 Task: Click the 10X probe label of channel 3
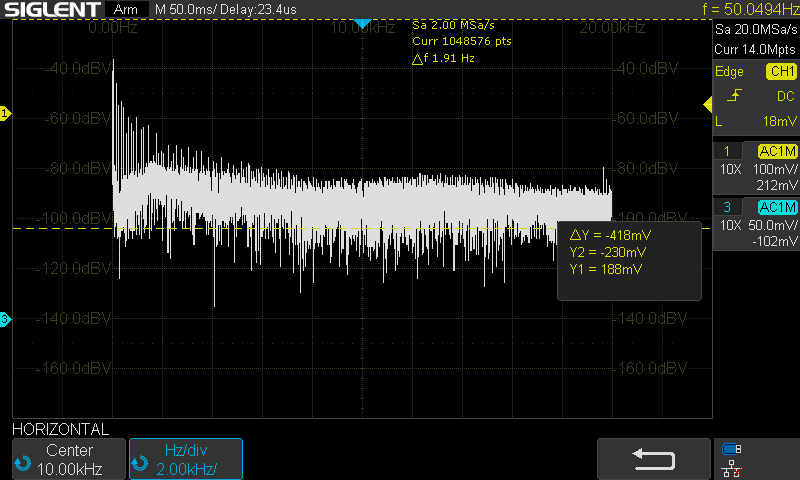730,225
